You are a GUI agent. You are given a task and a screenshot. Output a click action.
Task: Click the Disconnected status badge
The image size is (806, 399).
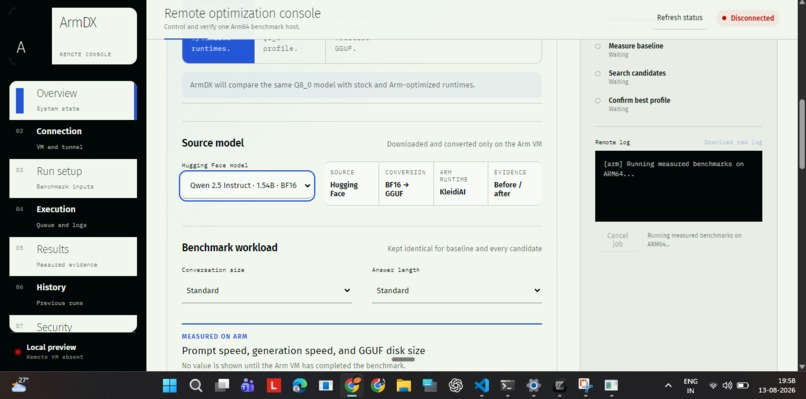(748, 18)
